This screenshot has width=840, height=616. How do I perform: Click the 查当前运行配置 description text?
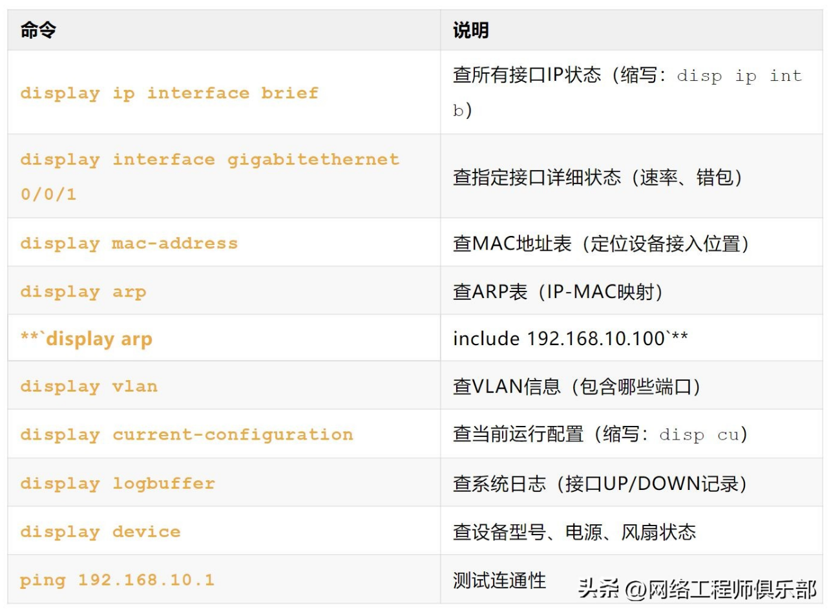[600, 434]
